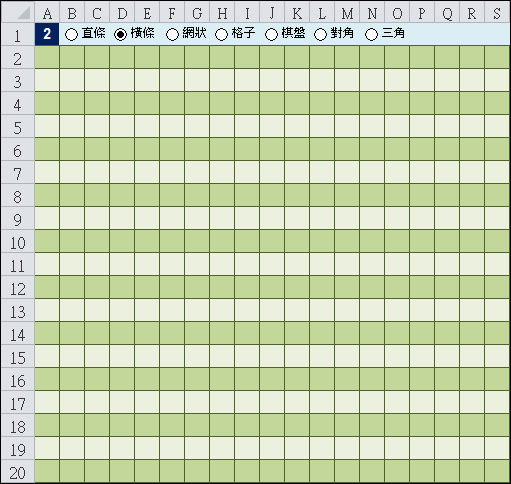Select column S header

[497, 13]
